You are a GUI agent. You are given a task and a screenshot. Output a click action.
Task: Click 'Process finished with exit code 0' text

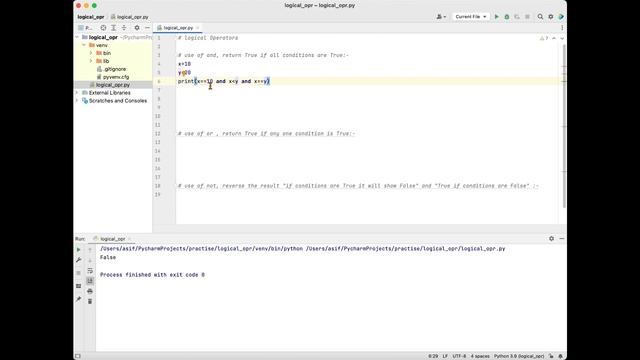[x=152, y=275]
